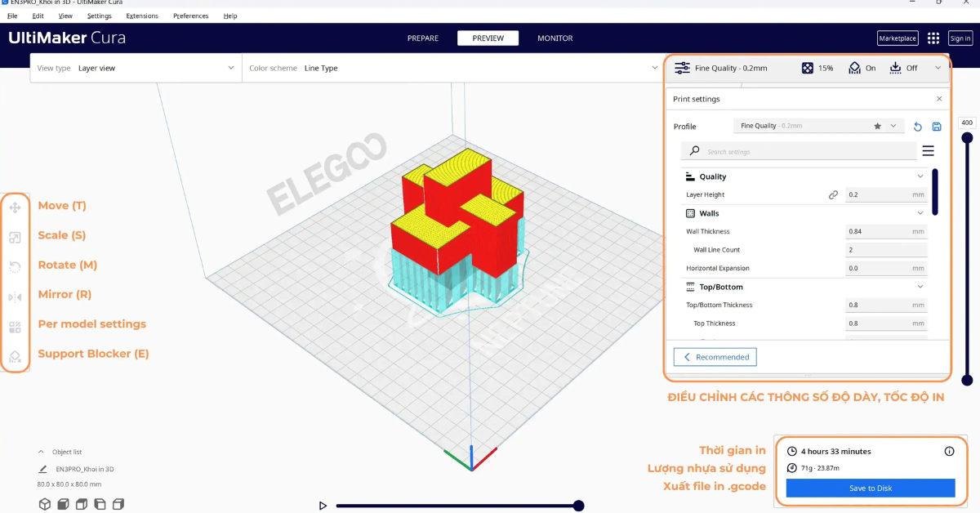Activate the Support Blocker tool
The height and width of the screenshot is (513, 980).
click(15, 357)
